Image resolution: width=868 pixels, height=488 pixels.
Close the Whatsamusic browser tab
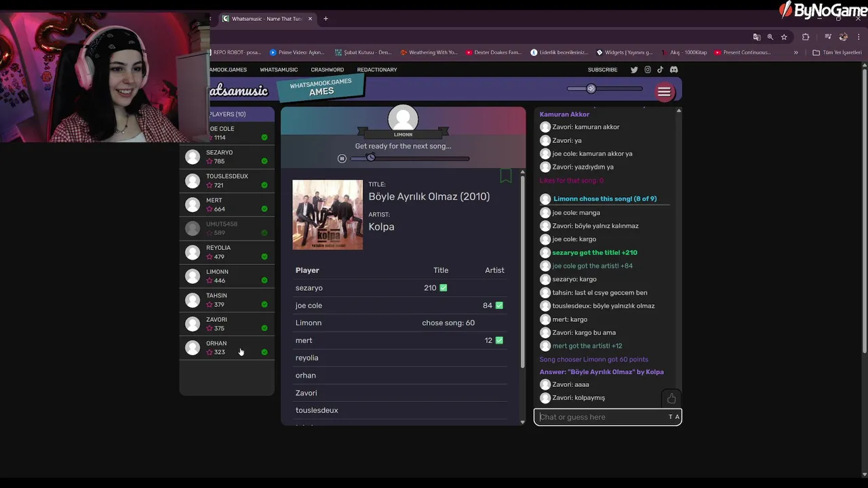(x=311, y=19)
